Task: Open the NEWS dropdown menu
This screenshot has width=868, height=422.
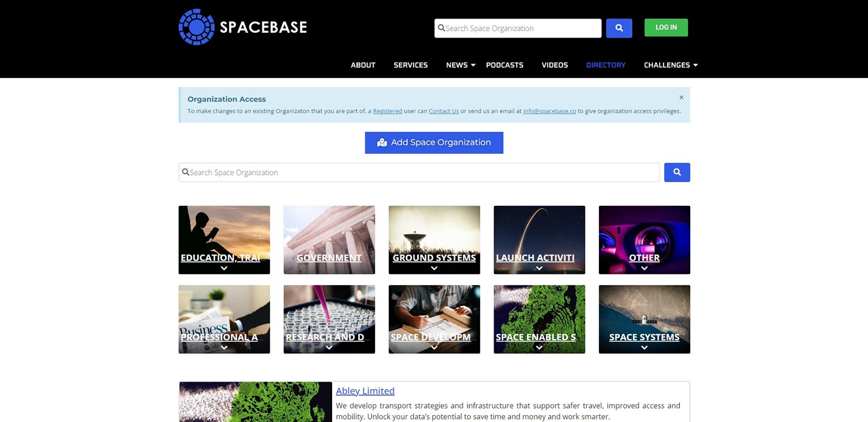Action: pyautogui.click(x=457, y=65)
